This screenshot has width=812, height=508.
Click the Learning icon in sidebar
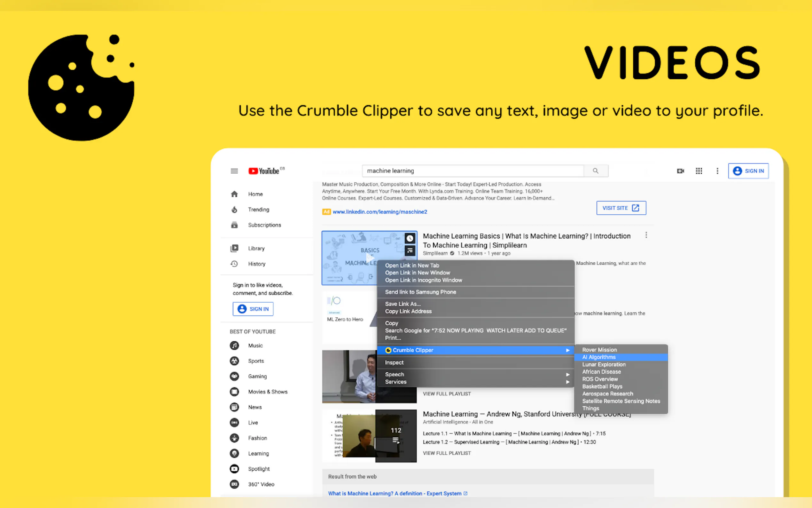click(234, 454)
